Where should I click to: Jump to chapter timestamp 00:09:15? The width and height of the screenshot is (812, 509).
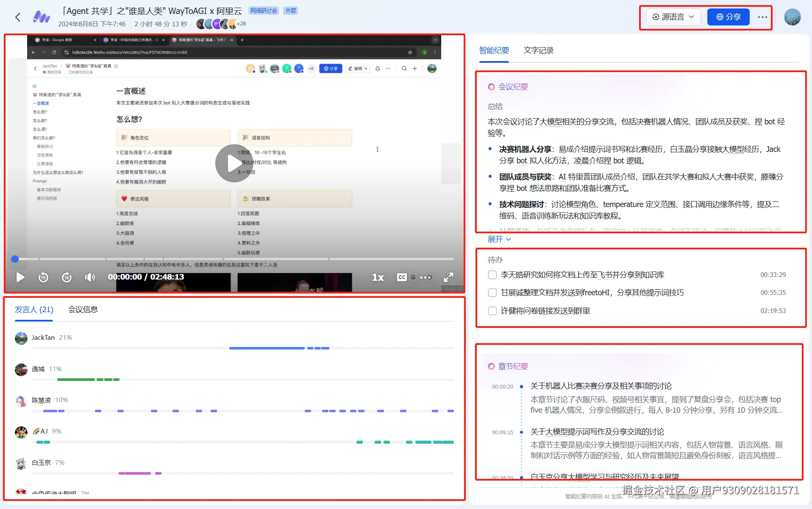pos(502,433)
